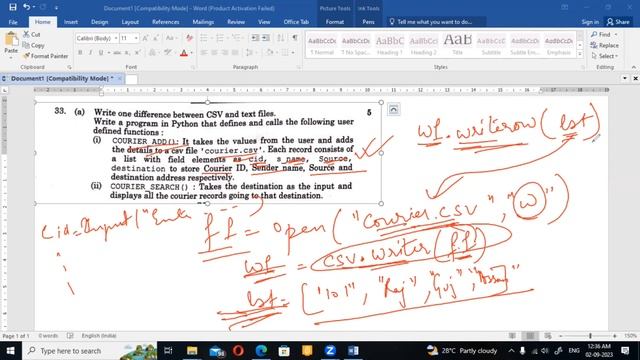Show or hide paragraph marks
Image resolution: width=640 pixels, height=360 pixels.
[x=295, y=38]
